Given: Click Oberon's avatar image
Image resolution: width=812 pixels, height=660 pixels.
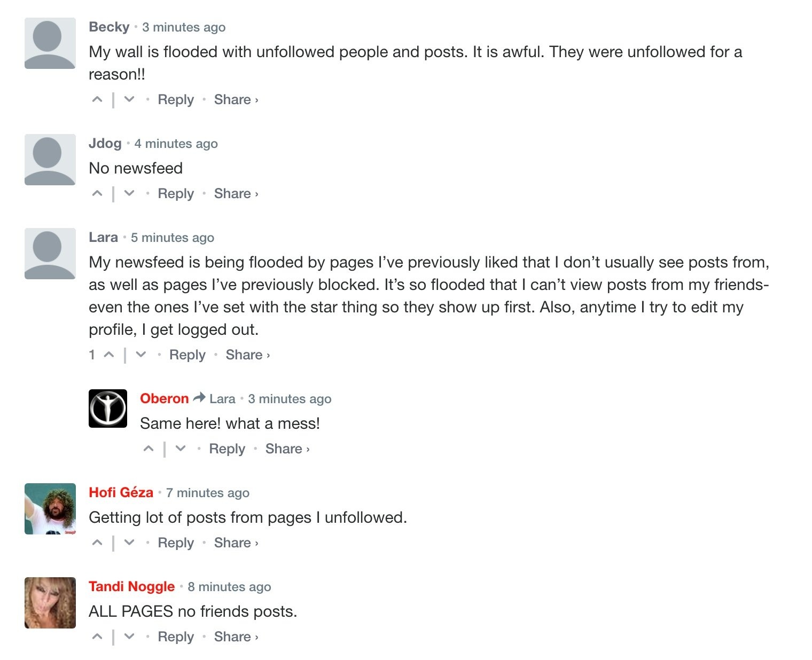Looking at the screenshot, I should point(108,408).
